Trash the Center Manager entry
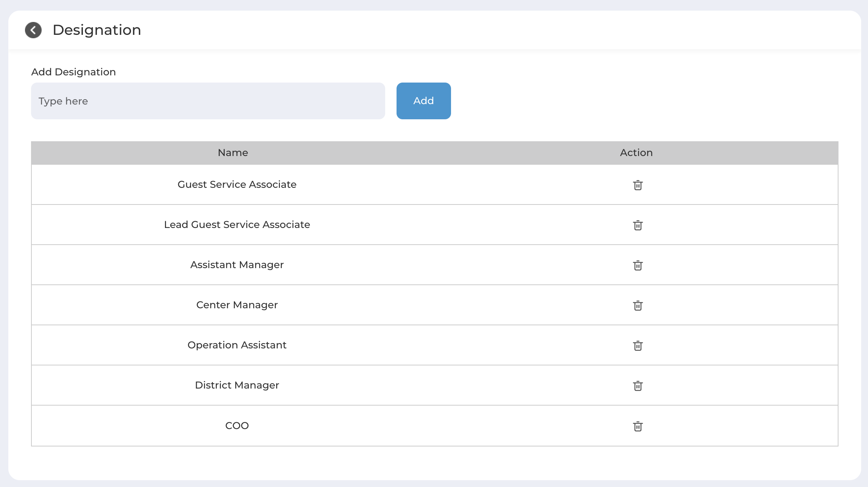This screenshot has height=487, width=868. point(638,305)
